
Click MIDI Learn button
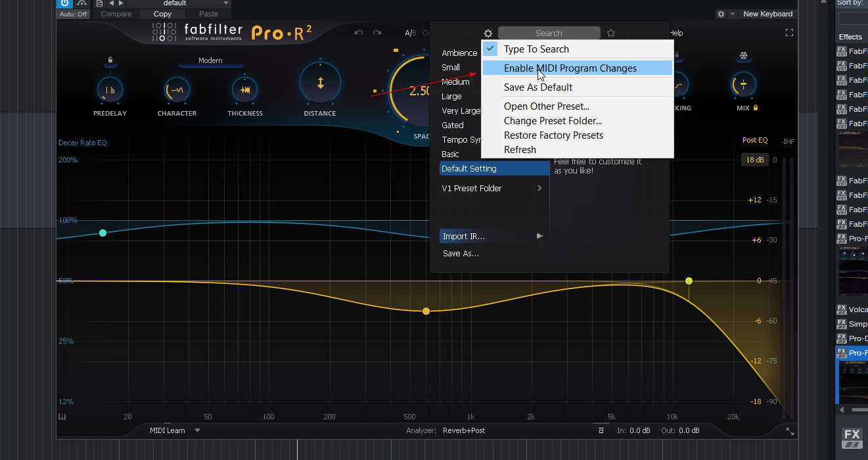(x=168, y=430)
